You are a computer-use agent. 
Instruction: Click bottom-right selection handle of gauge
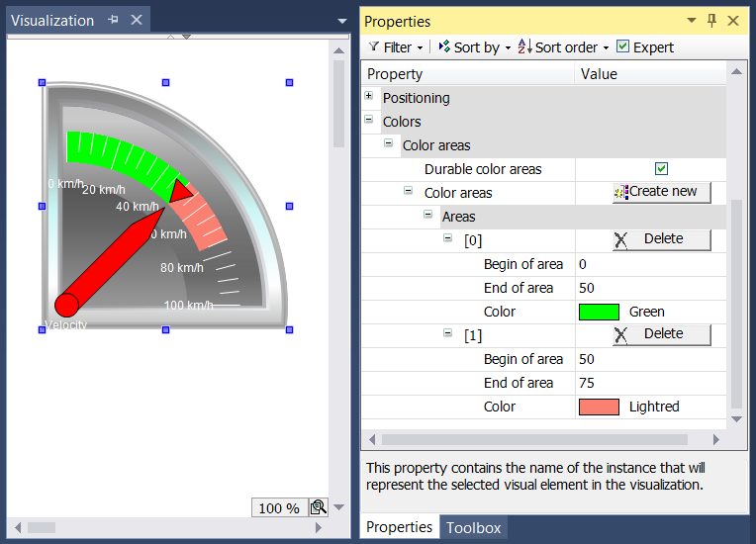pyautogui.click(x=289, y=329)
